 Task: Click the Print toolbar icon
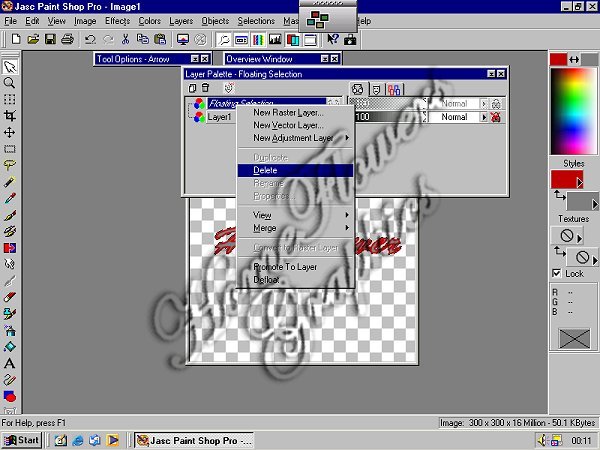click(67, 39)
